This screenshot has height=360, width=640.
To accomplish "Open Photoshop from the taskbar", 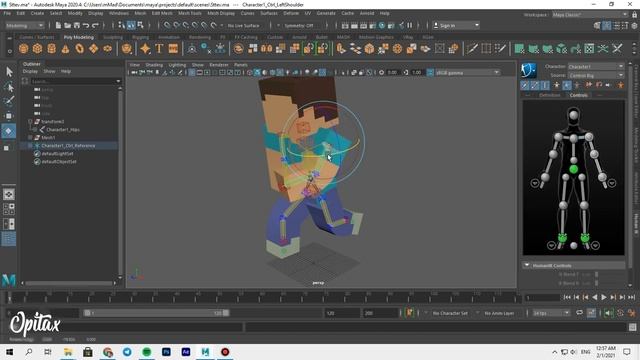I will tap(166, 351).
